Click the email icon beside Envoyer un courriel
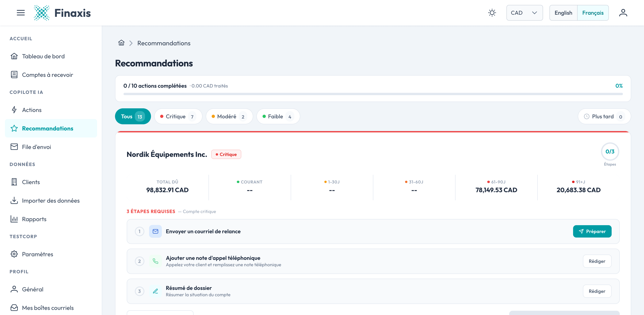This screenshot has height=315, width=644. (x=155, y=231)
